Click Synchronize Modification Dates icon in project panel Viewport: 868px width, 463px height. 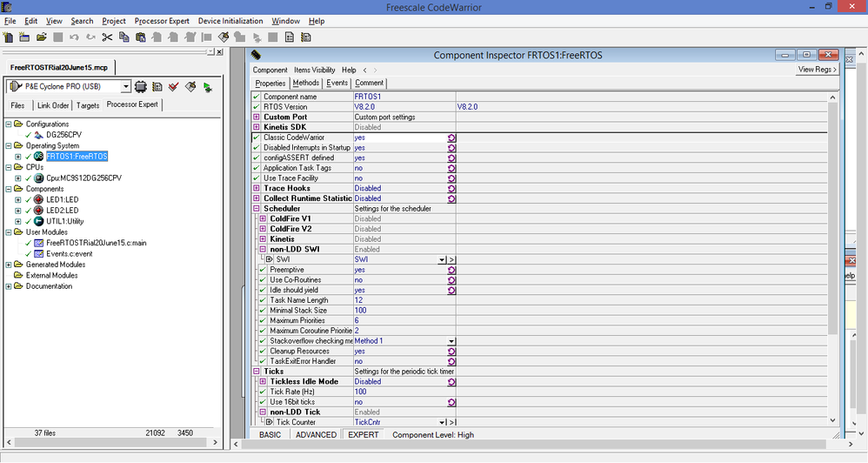[157, 87]
